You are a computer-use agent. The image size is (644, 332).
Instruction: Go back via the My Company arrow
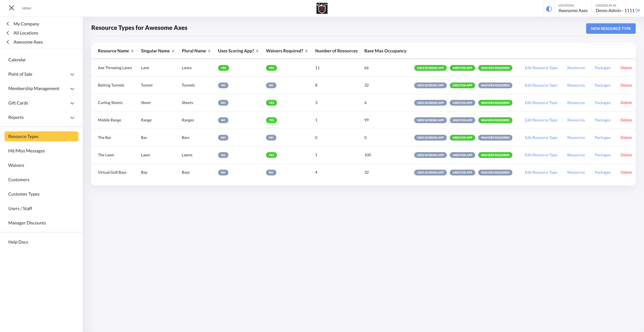(x=8, y=24)
